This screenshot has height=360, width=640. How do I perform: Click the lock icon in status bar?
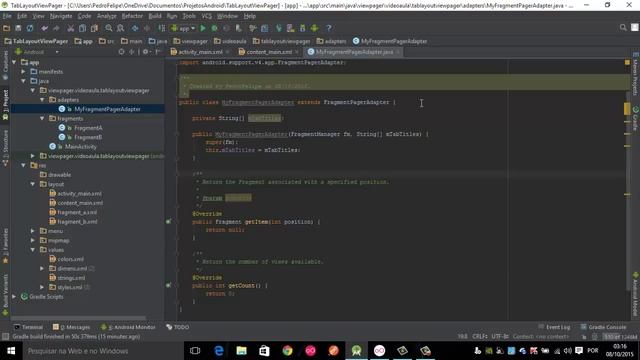coord(584,337)
